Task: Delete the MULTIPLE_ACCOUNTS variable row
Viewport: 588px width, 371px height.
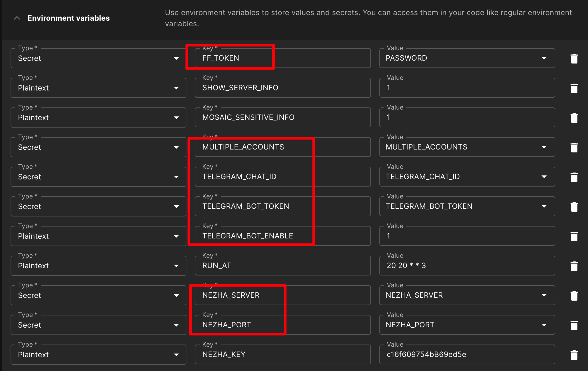Action: pyautogui.click(x=574, y=147)
